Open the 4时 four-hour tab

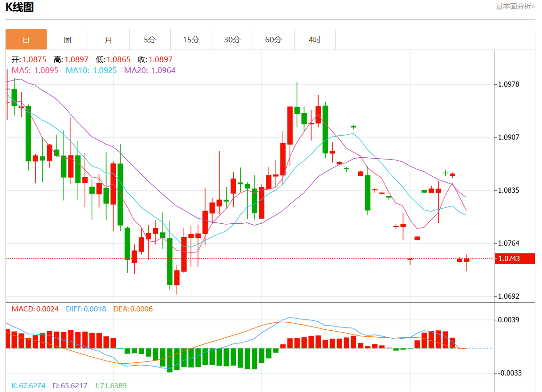(x=314, y=40)
